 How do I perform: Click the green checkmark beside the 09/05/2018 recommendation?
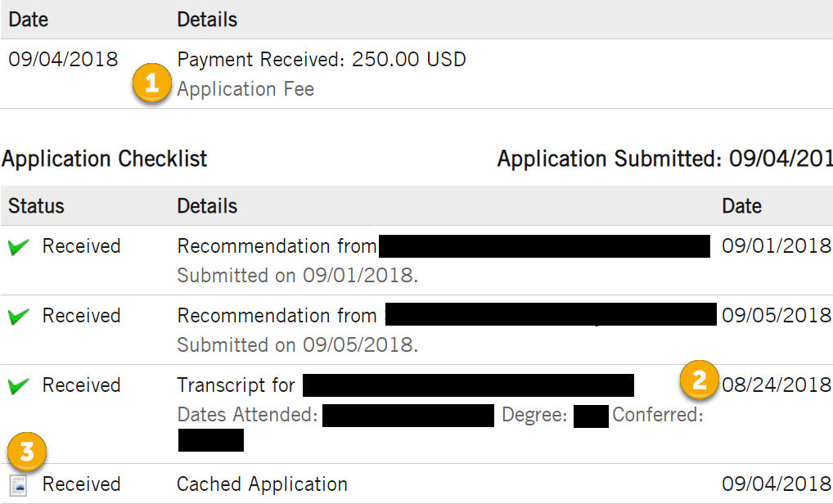coord(19,317)
